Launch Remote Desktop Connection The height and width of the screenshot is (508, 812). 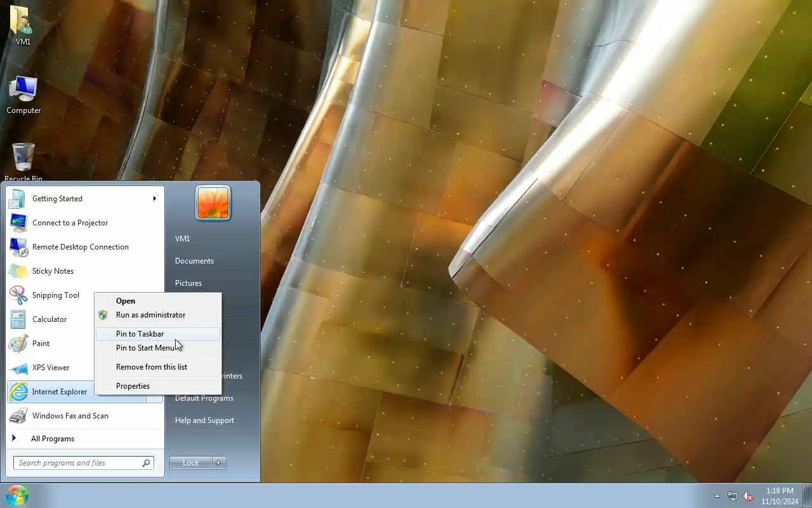click(85, 247)
